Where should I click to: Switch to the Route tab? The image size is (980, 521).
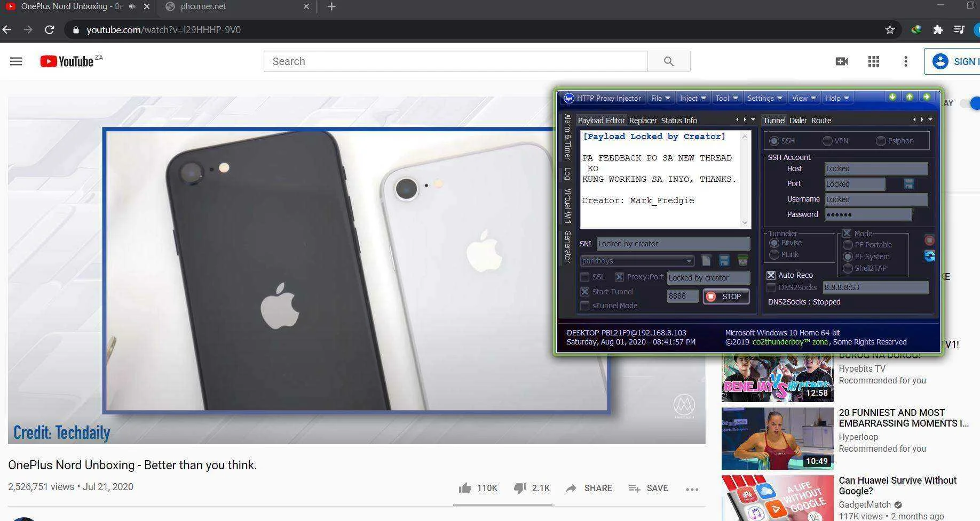[x=821, y=121]
